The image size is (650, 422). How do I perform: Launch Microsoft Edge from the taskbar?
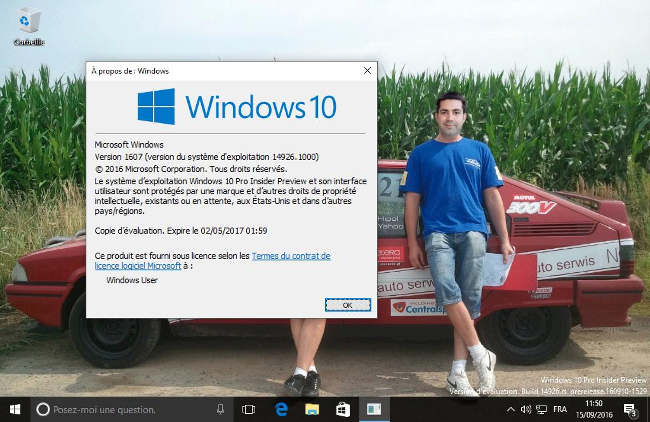coord(282,409)
